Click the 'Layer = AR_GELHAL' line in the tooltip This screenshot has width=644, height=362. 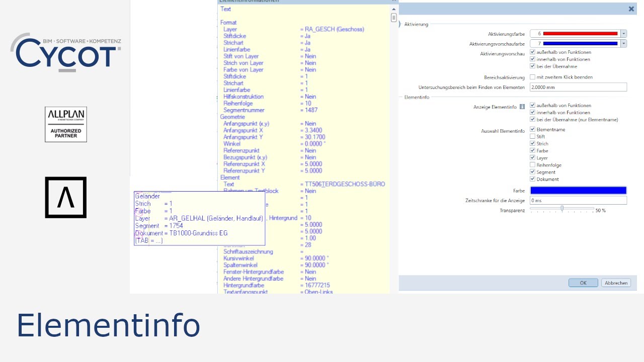point(199,218)
